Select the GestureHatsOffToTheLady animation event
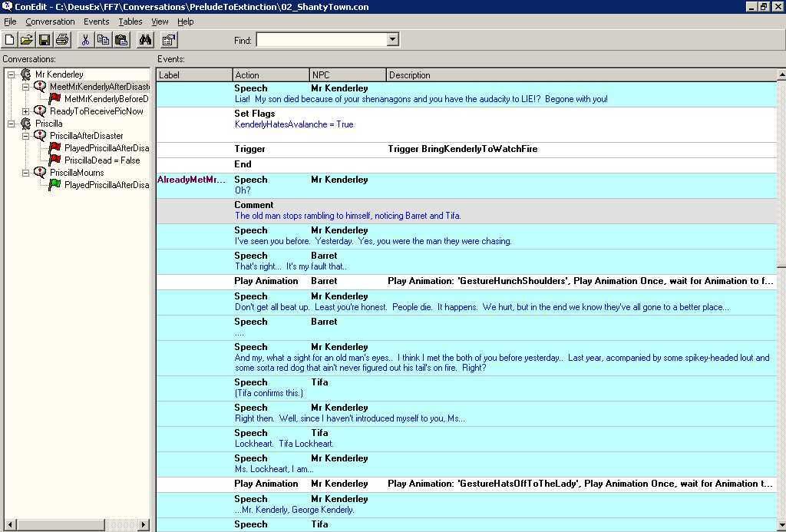 (466, 484)
